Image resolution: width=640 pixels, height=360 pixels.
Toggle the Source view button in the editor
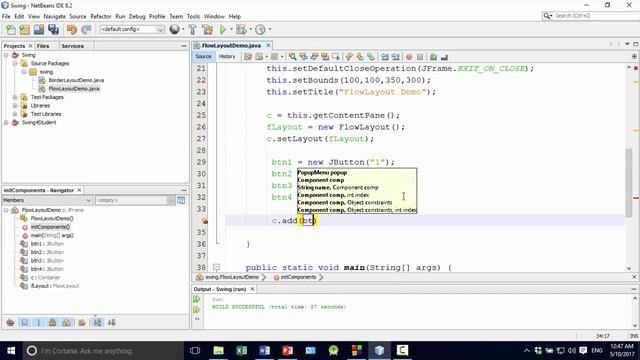(x=203, y=57)
